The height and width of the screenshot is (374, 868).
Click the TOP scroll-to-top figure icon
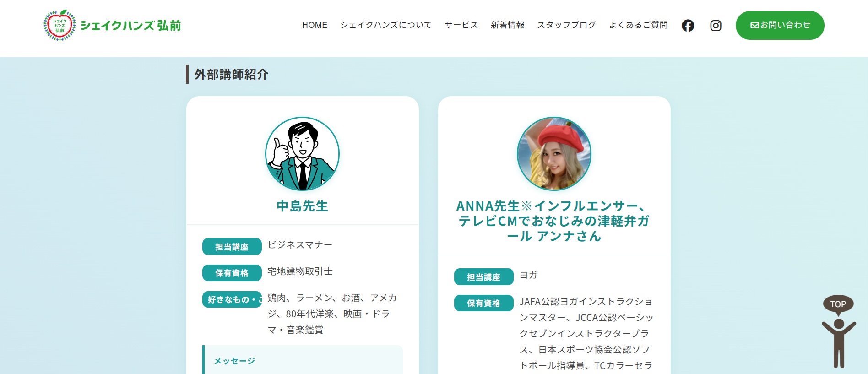838,331
